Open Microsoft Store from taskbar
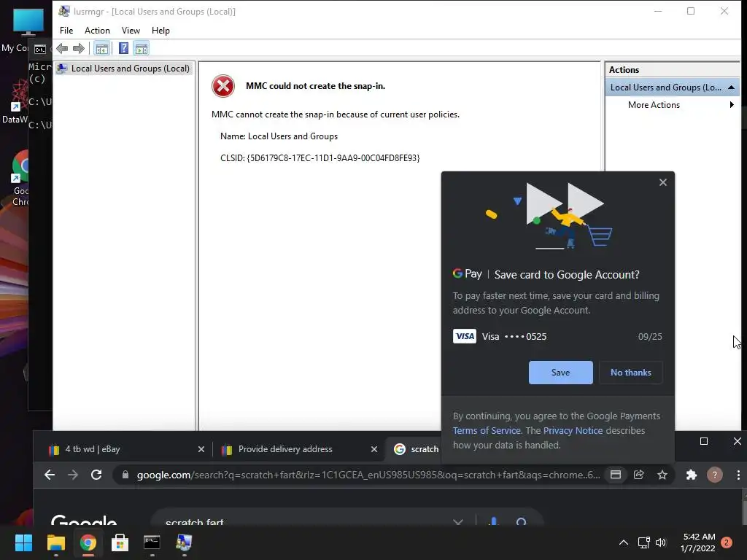The image size is (747, 560). [120, 542]
